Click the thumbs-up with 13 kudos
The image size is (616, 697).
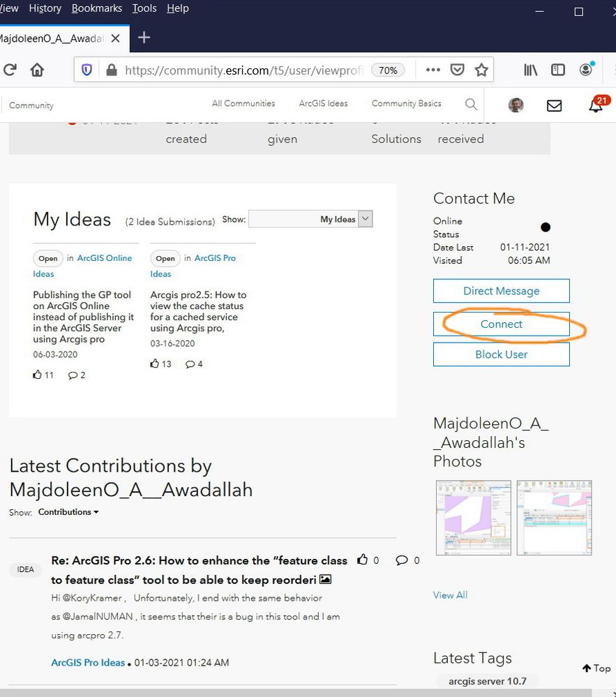[x=155, y=364]
